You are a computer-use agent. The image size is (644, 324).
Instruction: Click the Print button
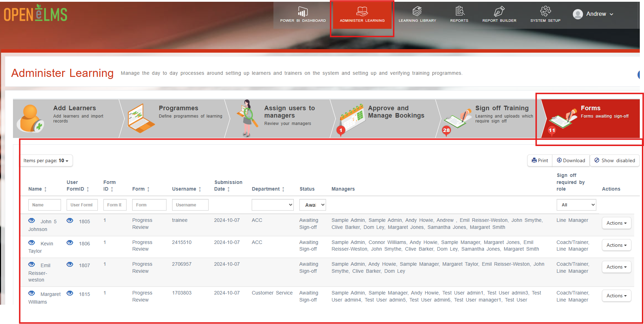point(540,160)
